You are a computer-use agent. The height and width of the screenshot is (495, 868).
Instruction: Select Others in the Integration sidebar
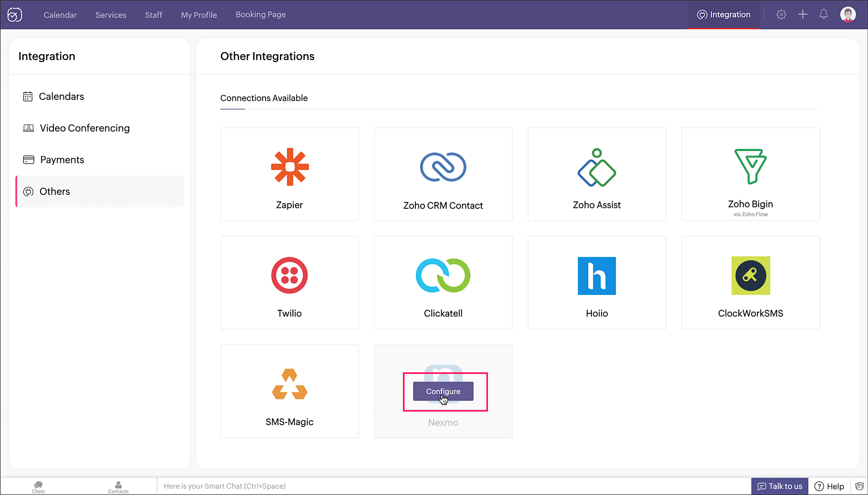[100, 191]
